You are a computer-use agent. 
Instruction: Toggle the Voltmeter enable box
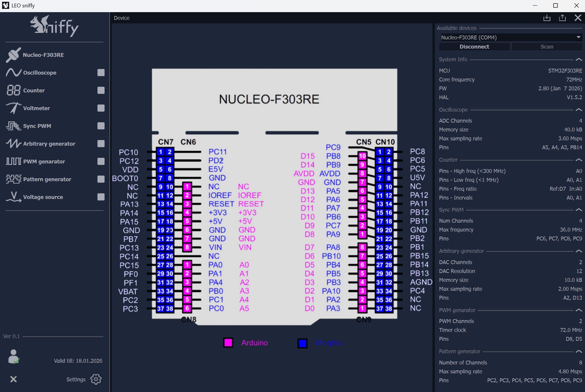point(101,108)
